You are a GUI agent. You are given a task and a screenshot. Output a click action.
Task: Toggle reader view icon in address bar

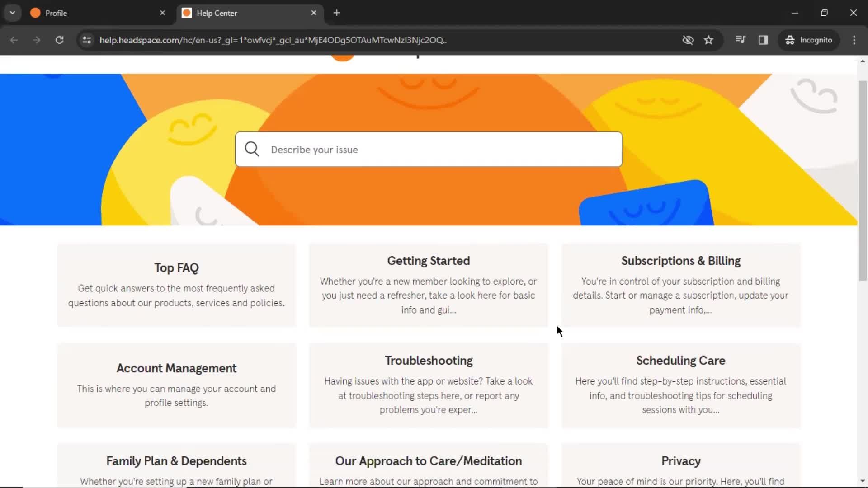763,40
